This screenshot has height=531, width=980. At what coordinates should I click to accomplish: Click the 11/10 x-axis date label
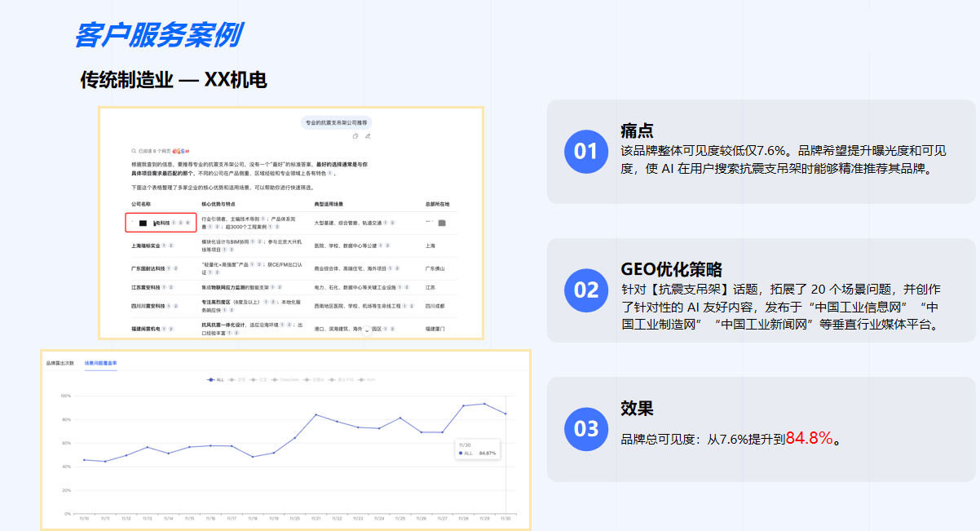point(83,518)
